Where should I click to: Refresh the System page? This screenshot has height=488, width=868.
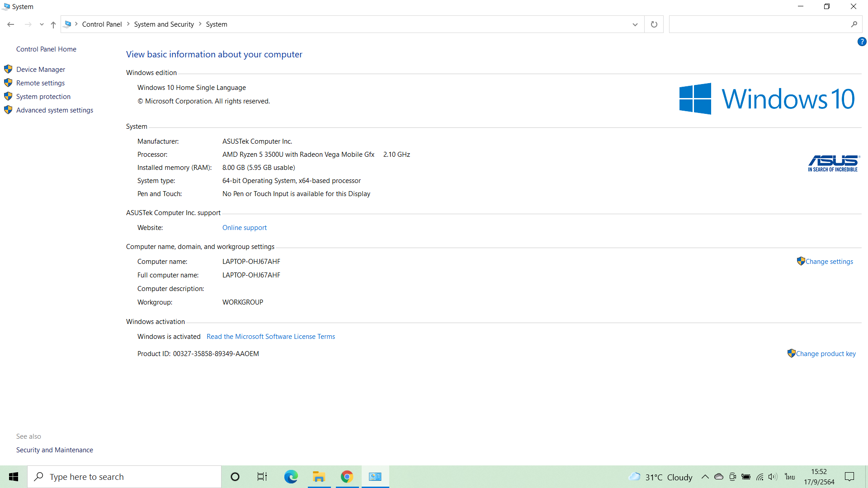(x=654, y=24)
